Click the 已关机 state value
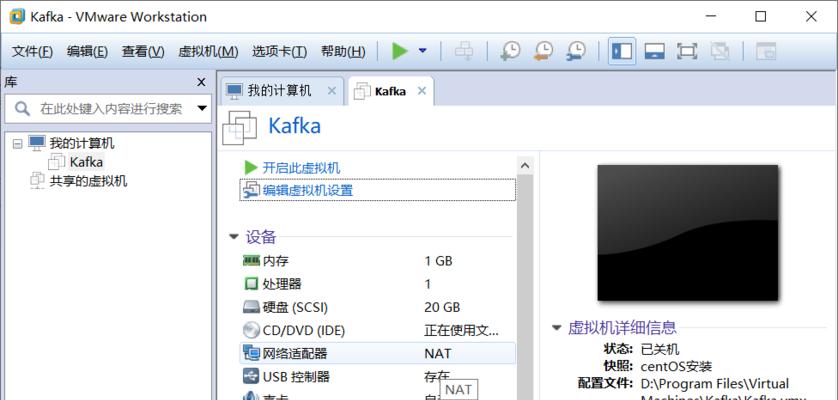 tap(659, 349)
